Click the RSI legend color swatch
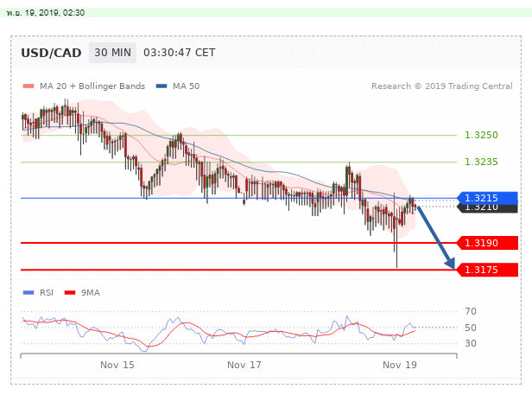The width and height of the screenshot is (532, 395). 28,293
